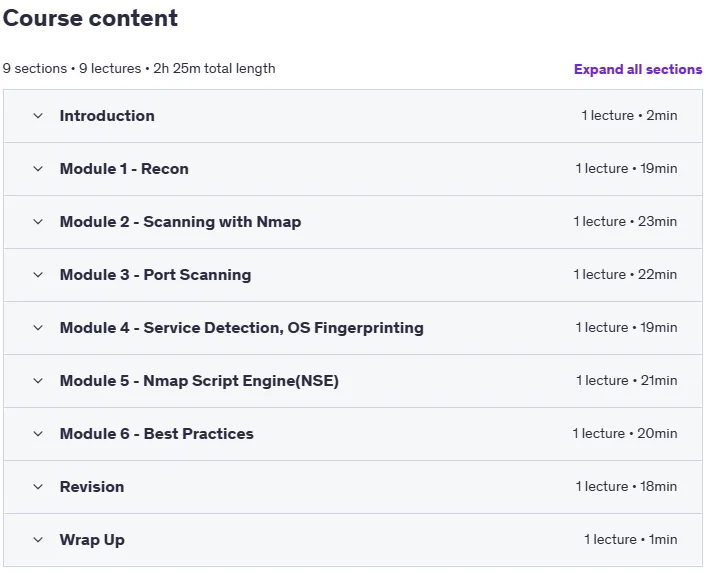Expand the Revision section chevron
This screenshot has height=572, width=706.
pyautogui.click(x=38, y=487)
